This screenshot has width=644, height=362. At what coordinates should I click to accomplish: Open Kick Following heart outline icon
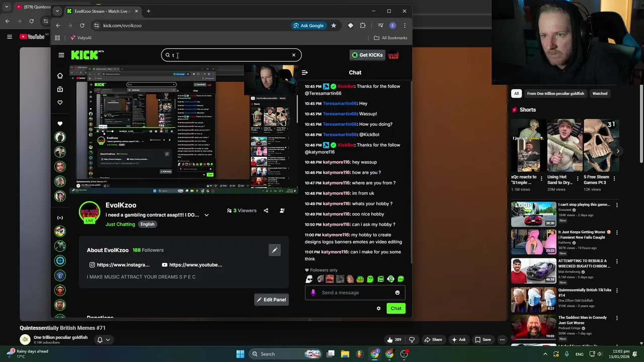(60, 103)
